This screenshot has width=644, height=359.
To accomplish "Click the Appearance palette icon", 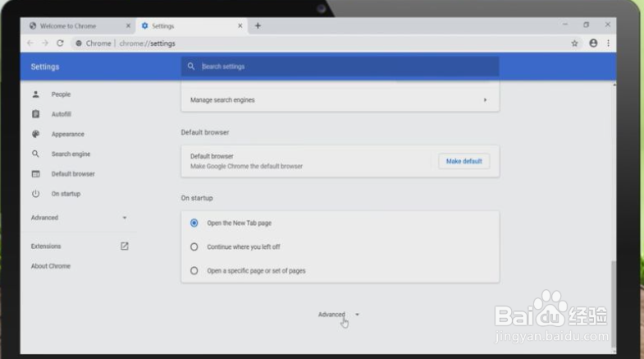I will point(36,134).
